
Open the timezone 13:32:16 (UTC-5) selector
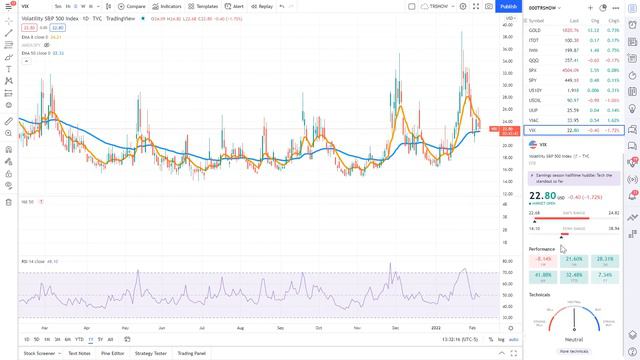pos(460,340)
